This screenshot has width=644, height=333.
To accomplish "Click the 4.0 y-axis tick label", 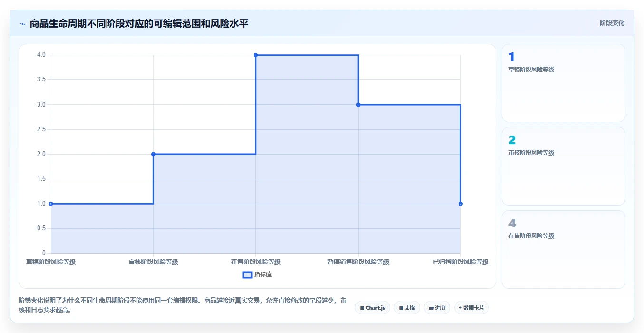I will pos(41,55).
